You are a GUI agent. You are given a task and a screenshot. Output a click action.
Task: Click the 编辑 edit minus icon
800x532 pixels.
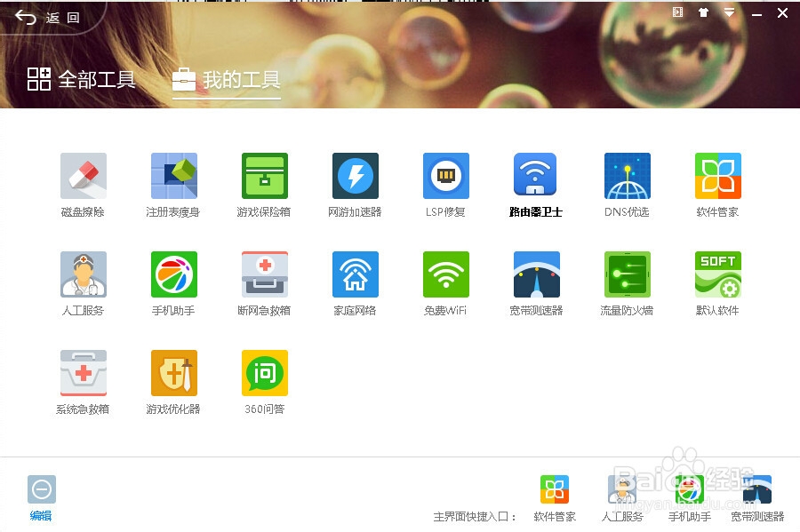point(41,489)
